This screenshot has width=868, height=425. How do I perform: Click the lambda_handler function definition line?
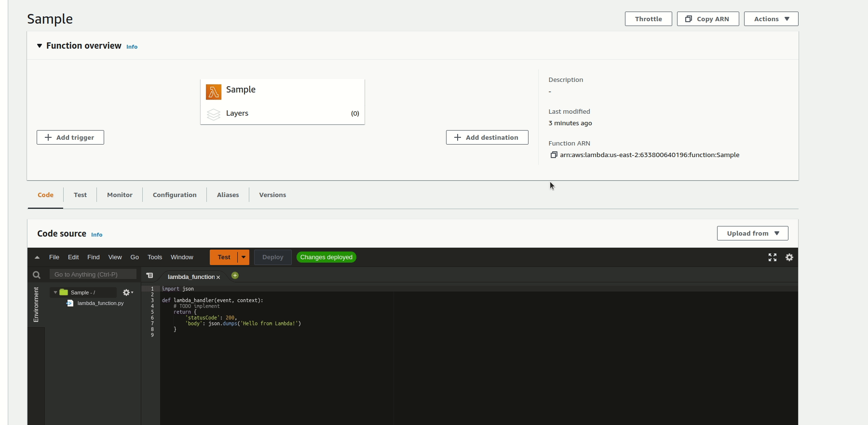[213, 300]
